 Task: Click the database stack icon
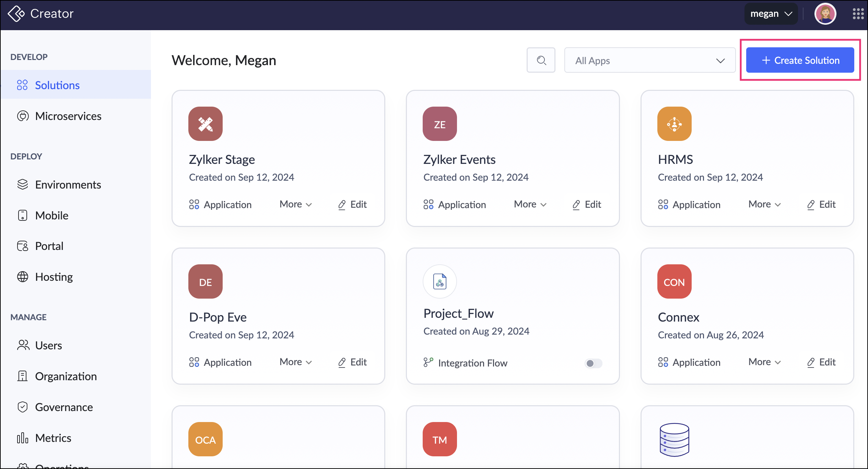(674, 439)
